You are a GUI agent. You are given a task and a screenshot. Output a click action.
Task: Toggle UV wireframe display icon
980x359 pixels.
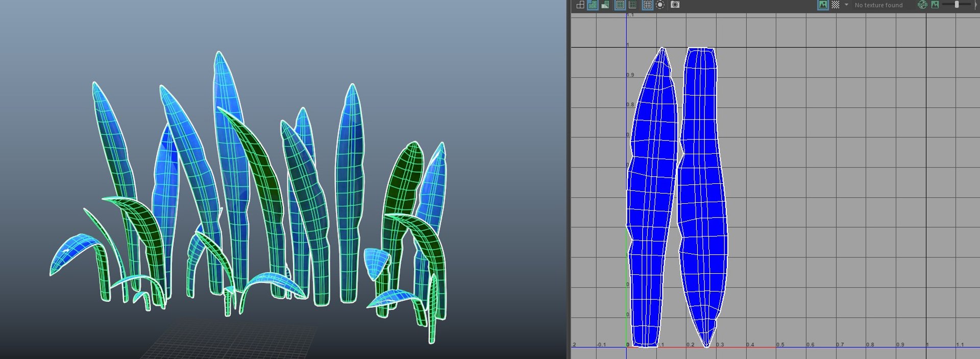pyautogui.click(x=580, y=5)
